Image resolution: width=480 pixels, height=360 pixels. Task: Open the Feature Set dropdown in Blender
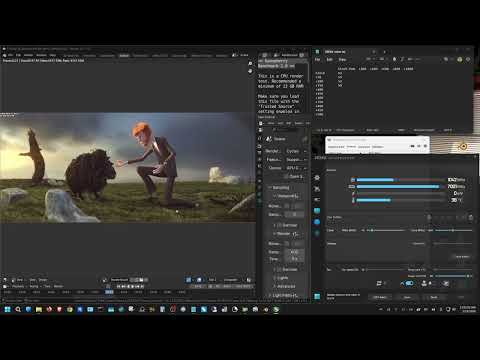point(296,160)
